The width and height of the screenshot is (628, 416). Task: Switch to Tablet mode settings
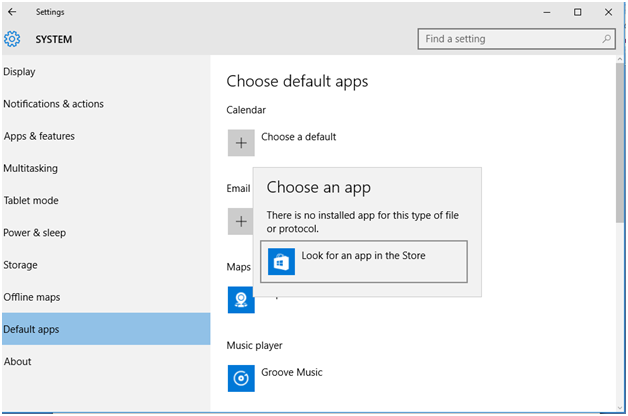click(x=31, y=200)
